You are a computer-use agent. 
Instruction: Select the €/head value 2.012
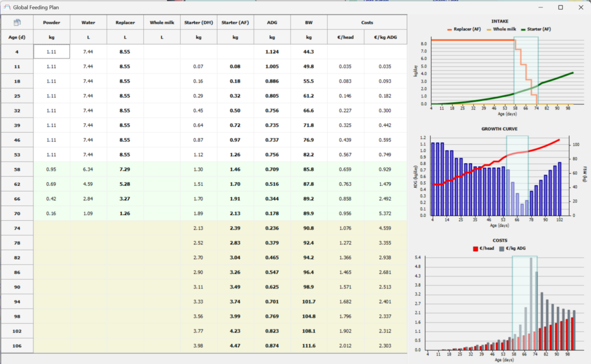[345, 346]
